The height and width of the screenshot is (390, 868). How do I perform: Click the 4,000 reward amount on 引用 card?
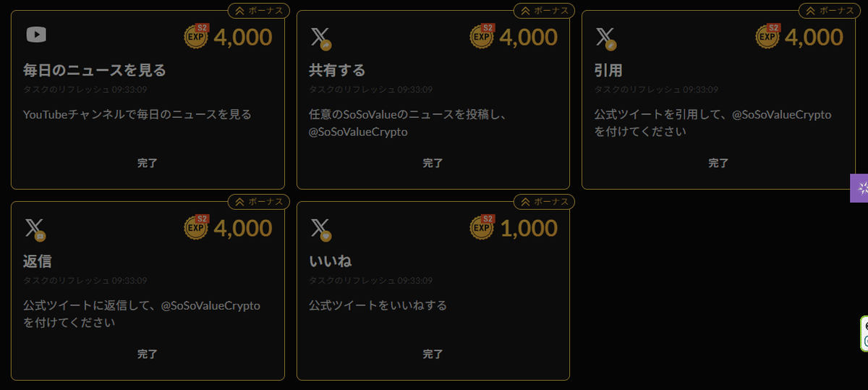814,37
